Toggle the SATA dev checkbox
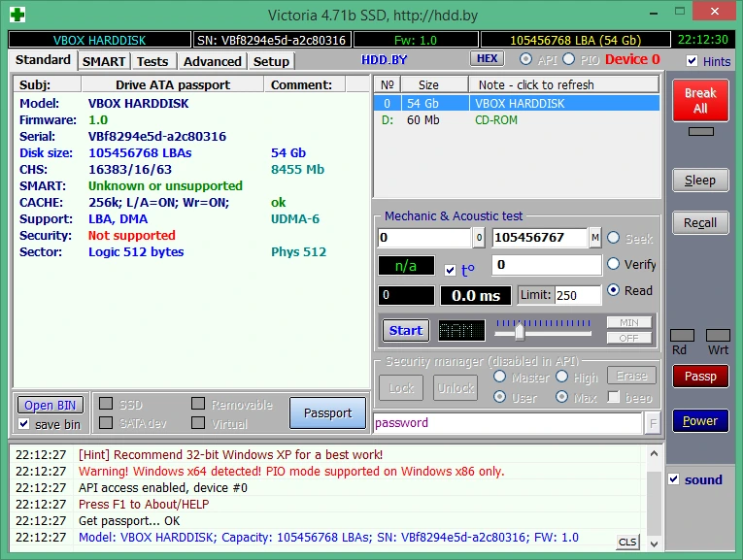The image size is (743, 560). pos(106,423)
